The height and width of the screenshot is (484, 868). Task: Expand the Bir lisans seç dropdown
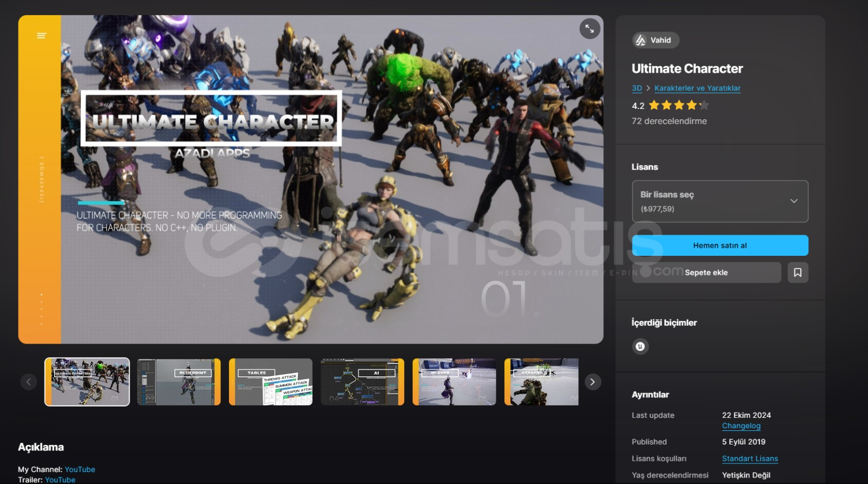720,201
